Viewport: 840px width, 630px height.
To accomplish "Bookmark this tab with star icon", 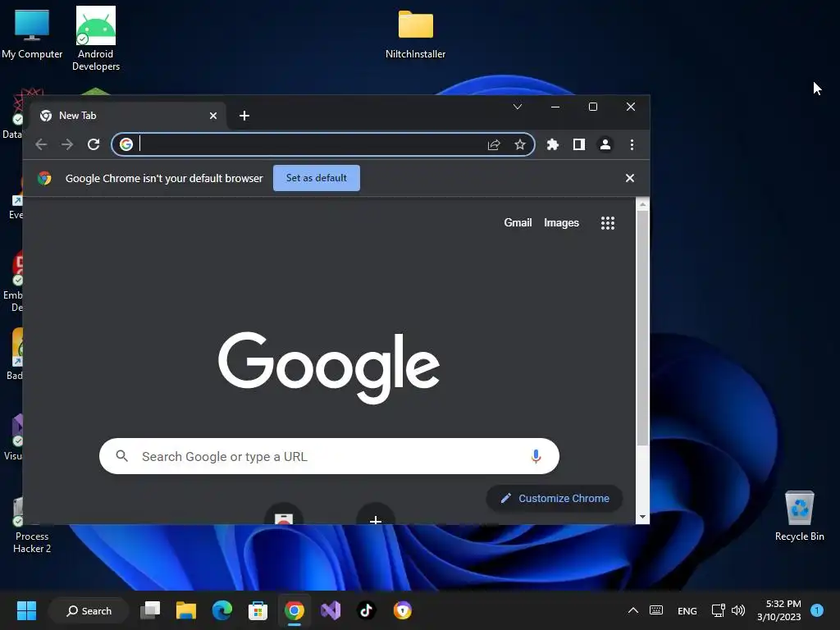I will (x=520, y=144).
